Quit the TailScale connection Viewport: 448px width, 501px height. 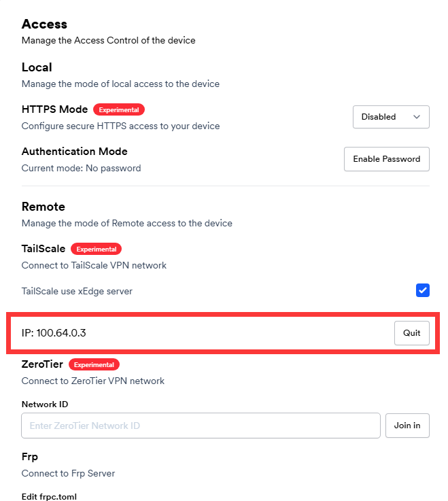coord(411,333)
